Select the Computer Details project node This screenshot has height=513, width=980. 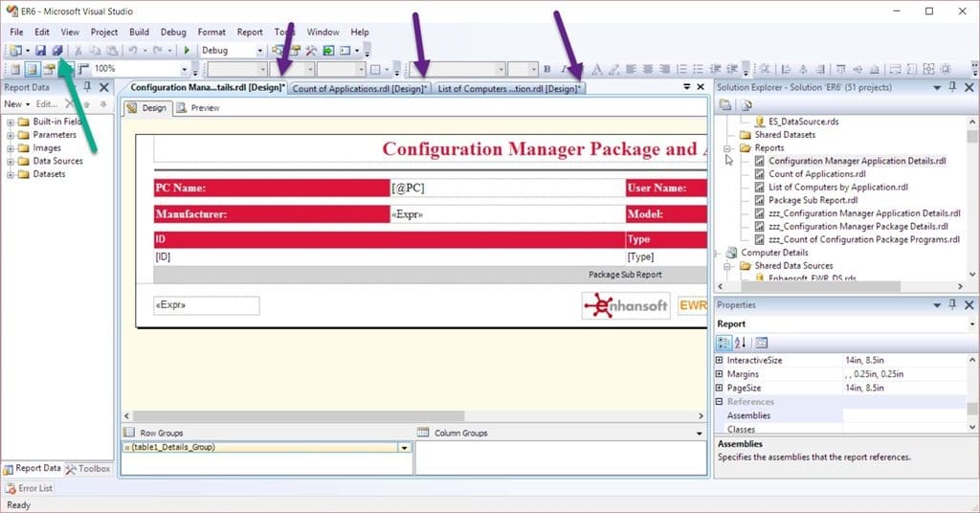(774, 253)
